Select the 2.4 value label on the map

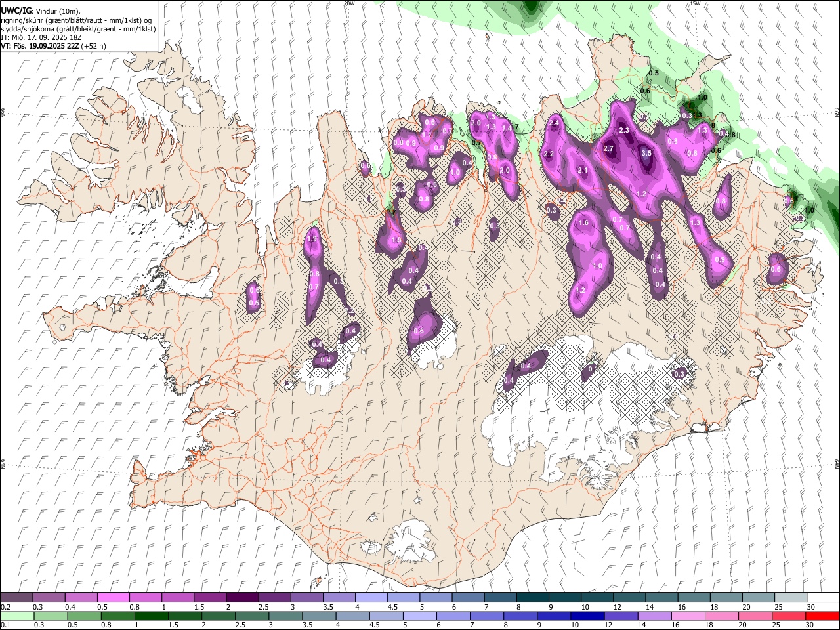coord(554,123)
